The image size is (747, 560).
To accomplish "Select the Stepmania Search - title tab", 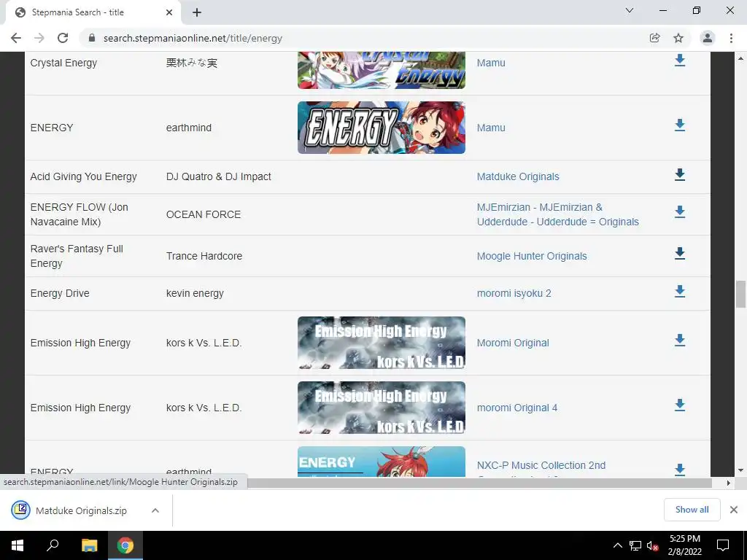I will (93, 12).
